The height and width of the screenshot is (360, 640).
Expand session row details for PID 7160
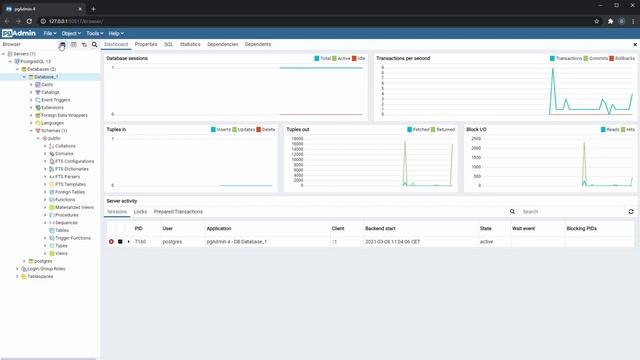[x=129, y=242]
